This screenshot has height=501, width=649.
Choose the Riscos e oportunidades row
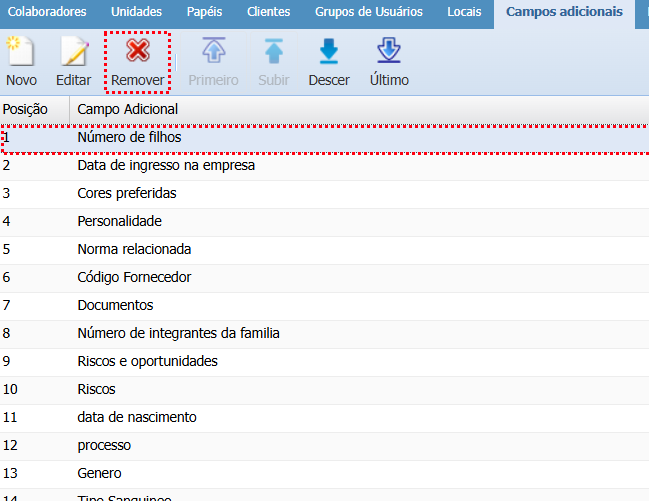(147, 361)
